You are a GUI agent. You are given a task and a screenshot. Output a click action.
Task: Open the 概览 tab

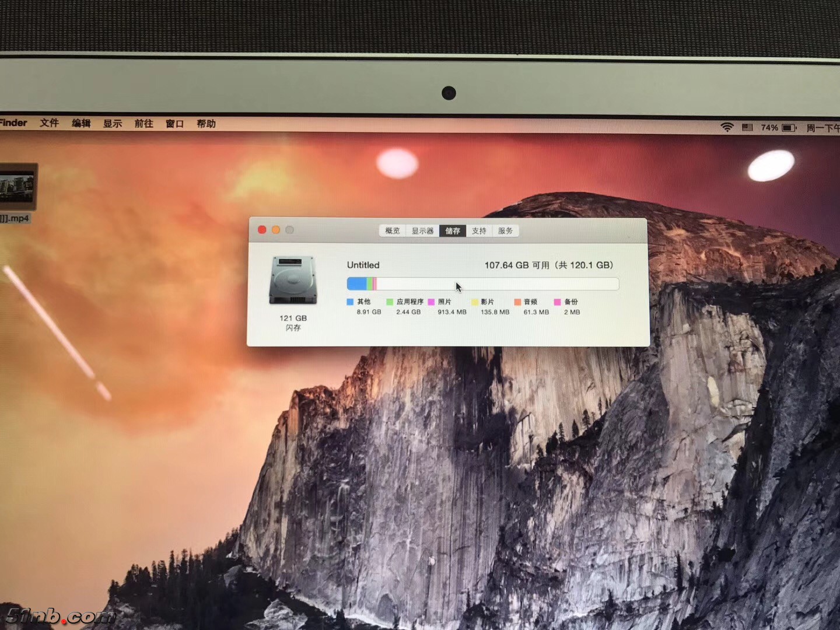[x=393, y=231]
